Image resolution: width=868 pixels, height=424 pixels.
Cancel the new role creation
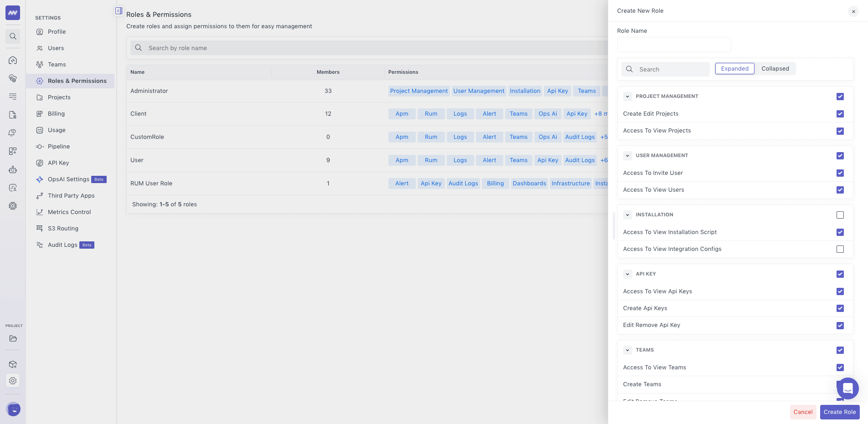[803, 412]
